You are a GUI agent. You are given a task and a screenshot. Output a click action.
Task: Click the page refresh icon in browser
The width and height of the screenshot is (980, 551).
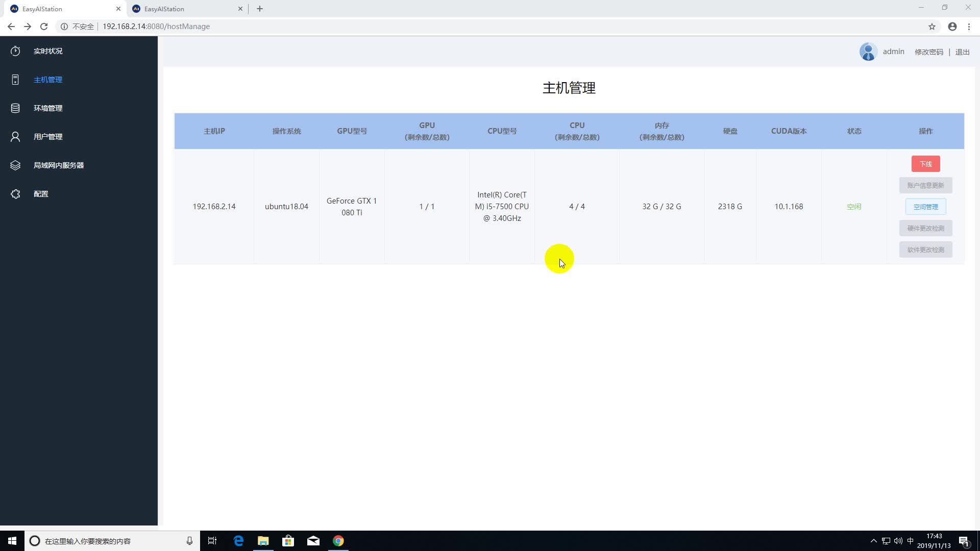point(44,26)
